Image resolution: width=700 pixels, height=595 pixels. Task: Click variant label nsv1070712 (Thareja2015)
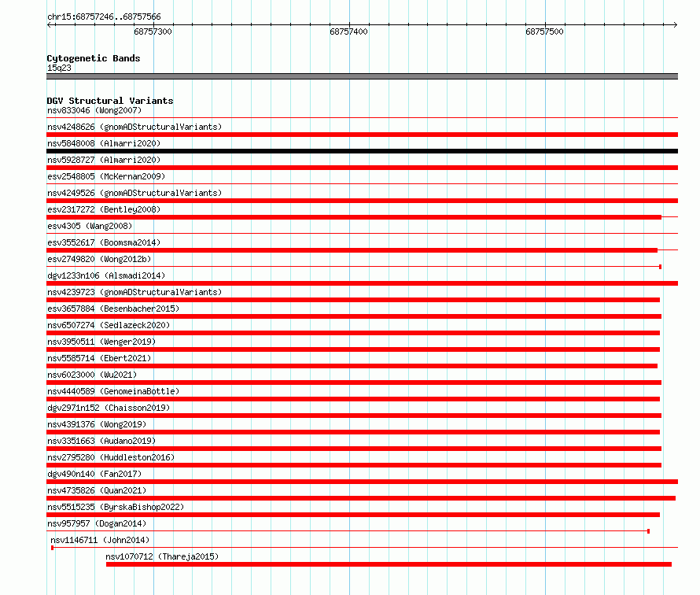(162, 556)
